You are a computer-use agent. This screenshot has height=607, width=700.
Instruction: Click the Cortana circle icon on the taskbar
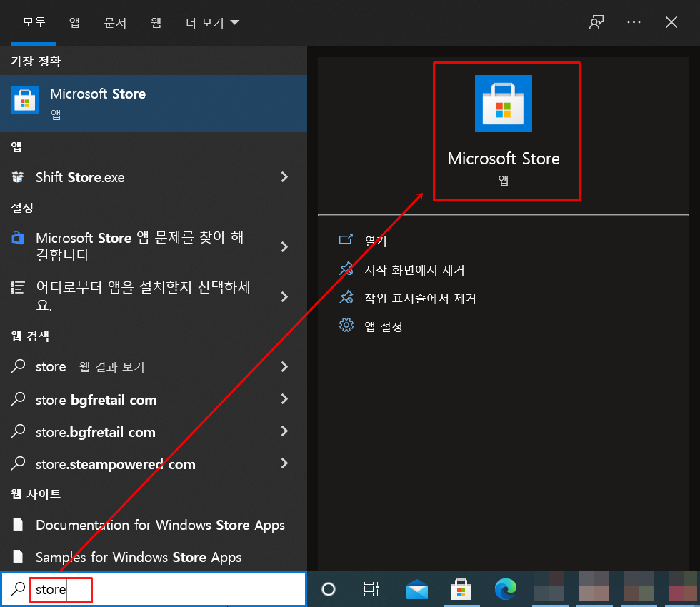coord(329,589)
